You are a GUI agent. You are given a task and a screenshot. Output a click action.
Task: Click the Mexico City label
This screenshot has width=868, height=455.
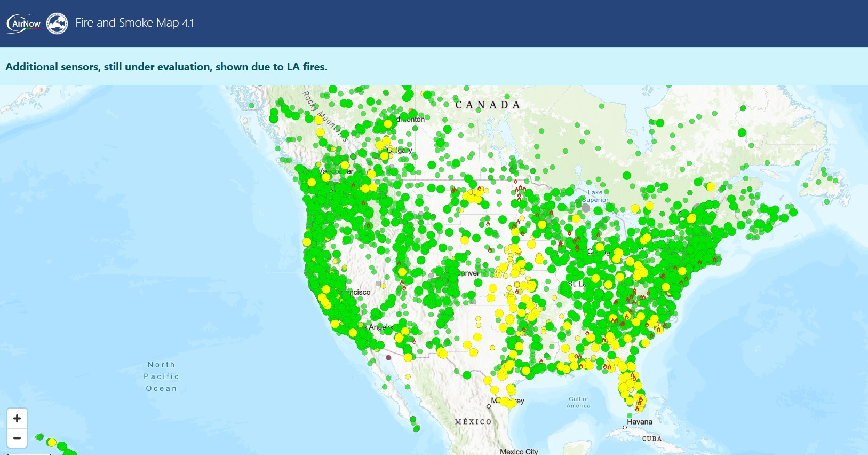pyautogui.click(x=519, y=451)
